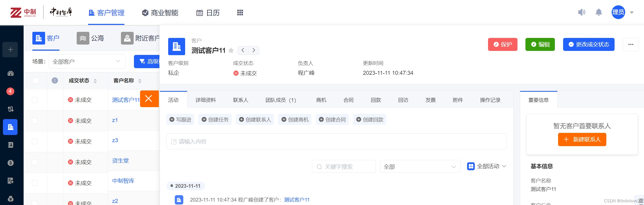644x205 pixels.
Task: Open the 商业智能 top menu
Action: click(x=160, y=13)
